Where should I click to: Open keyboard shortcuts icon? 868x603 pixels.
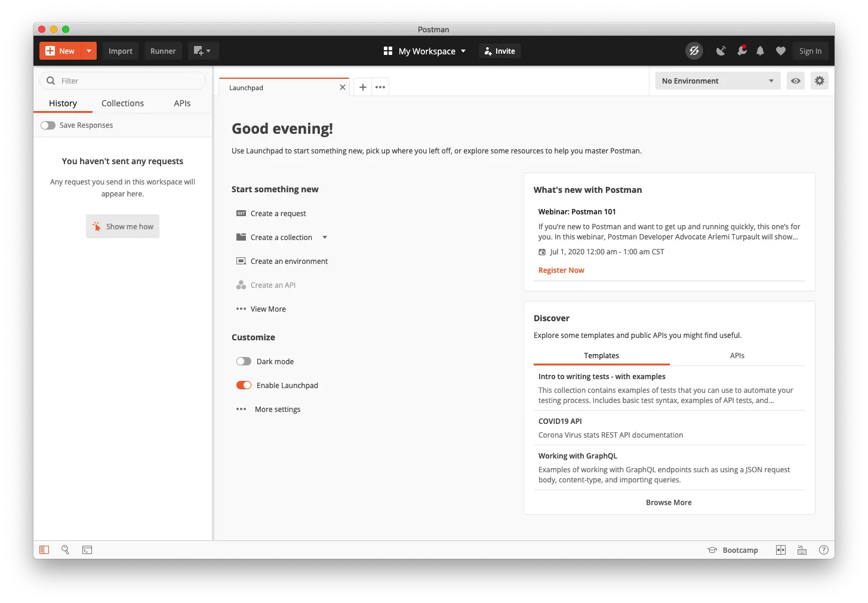[802, 550]
